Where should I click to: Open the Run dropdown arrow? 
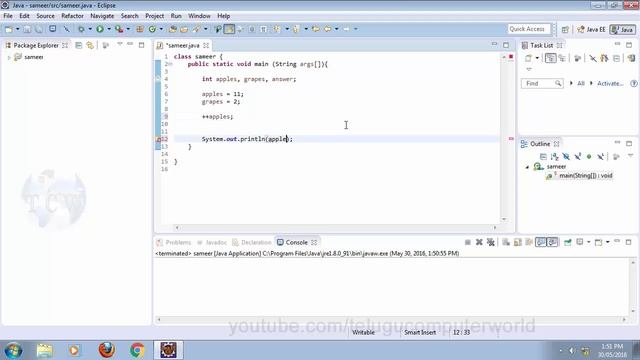pyautogui.click(x=109, y=29)
